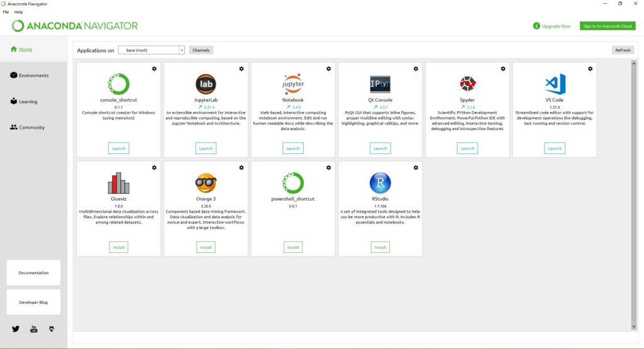Go to the Learning section
Image resolution: width=644 pixels, height=349 pixels.
(28, 101)
